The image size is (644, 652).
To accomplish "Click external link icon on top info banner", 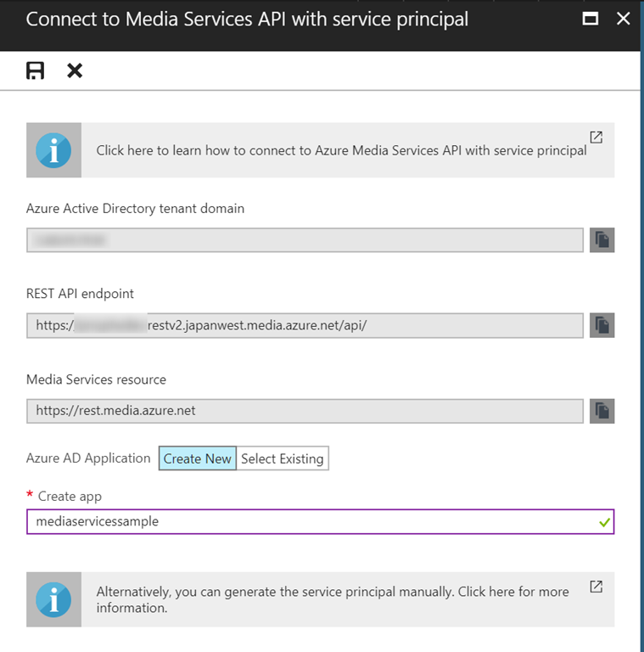I will [596, 137].
